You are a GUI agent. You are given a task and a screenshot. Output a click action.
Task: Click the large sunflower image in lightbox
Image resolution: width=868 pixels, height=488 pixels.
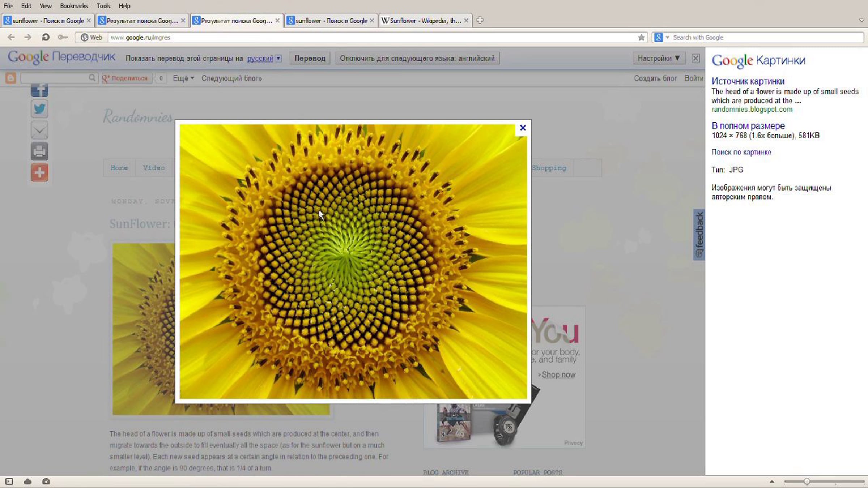coord(353,262)
